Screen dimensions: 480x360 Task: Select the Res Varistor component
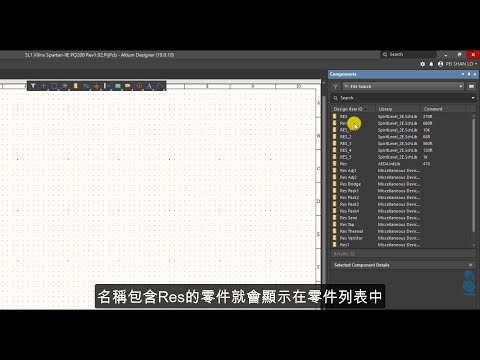(402, 238)
